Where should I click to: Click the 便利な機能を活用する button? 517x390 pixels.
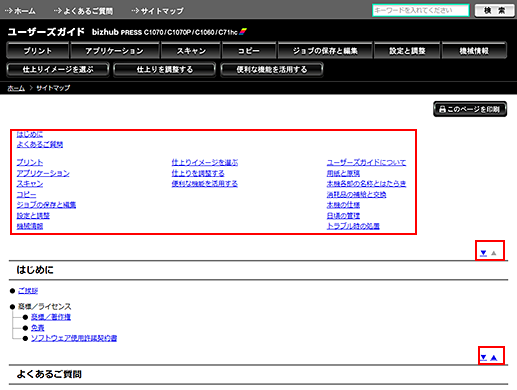point(272,70)
